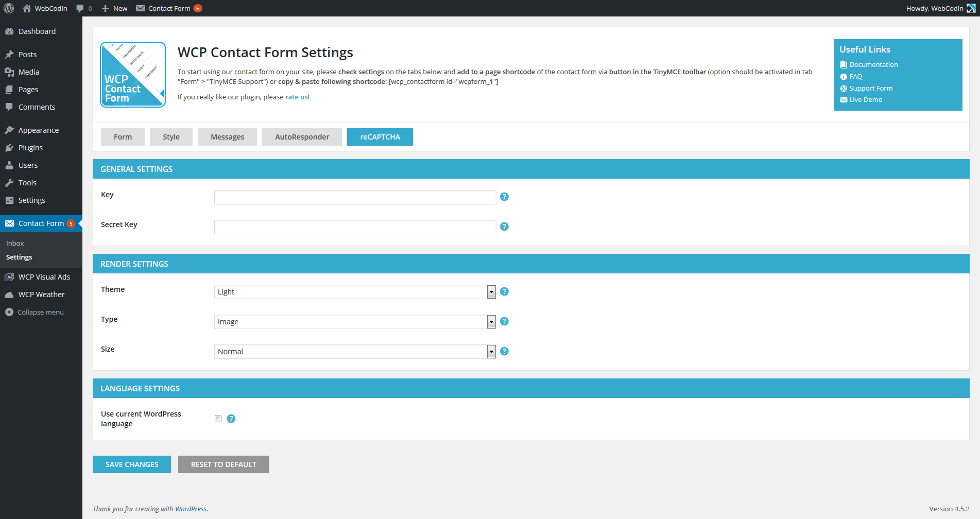Expand the Size dropdown showing Normal
The image size is (980, 519).
354,352
